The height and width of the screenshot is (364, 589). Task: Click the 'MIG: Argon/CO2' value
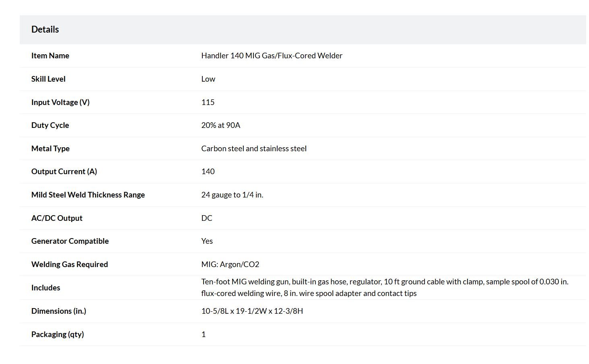point(230,264)
